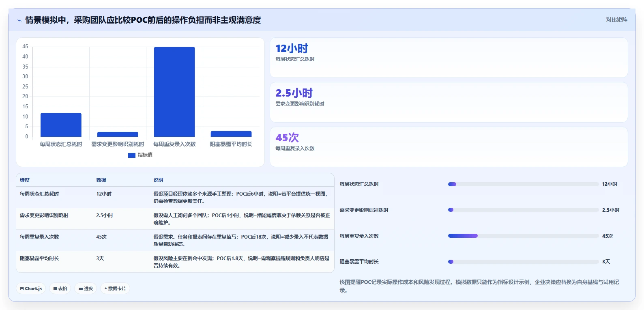The width and height of the screenshot is (644, 310).
Task: Click the tall 每周重复录入次数 chart bar
Action: click(x=174, y=92)
